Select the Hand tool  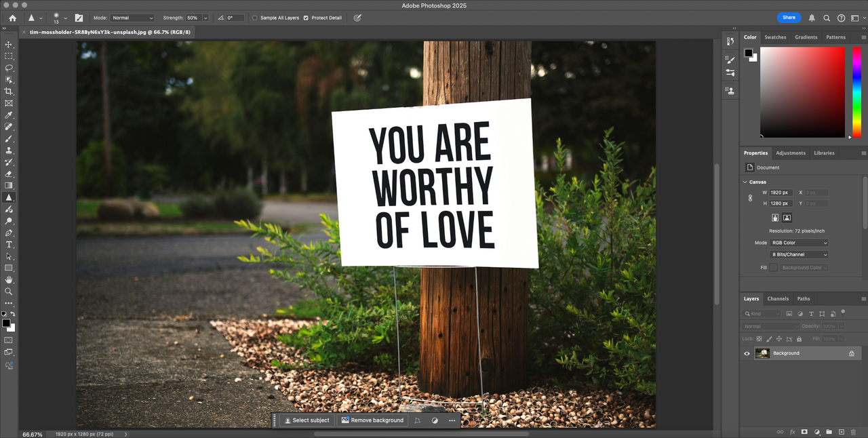pos(9,279)
